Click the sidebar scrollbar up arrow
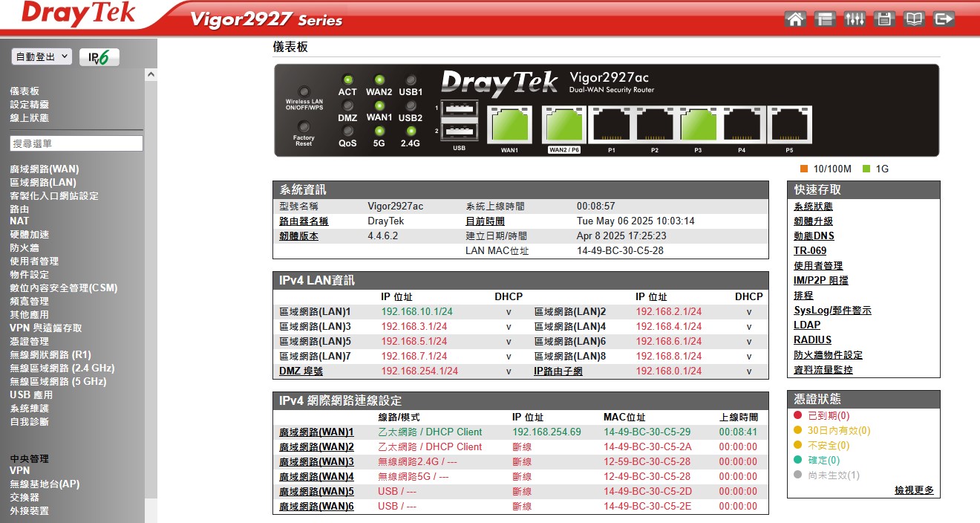This screenshot has height=523, width=980. (151, 75)
